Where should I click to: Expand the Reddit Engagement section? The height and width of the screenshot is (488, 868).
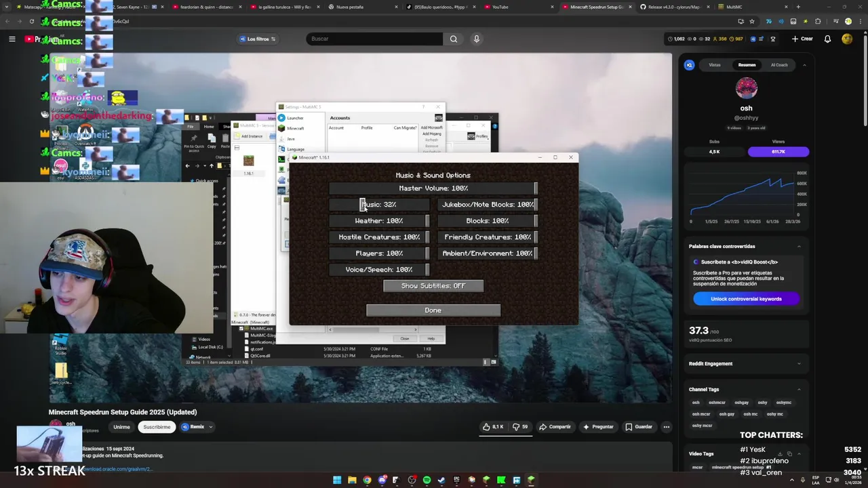pos(799,363)
